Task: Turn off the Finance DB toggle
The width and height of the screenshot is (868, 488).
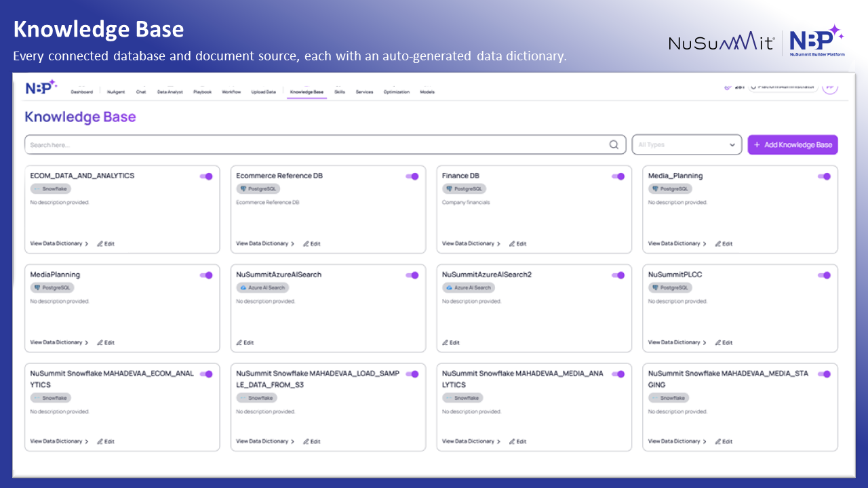Action: coord(618,176)
